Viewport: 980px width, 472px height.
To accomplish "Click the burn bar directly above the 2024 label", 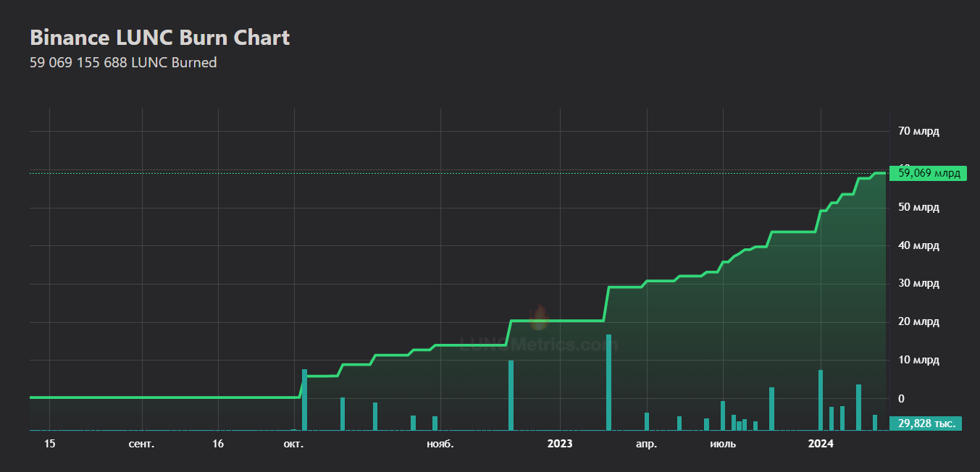I will (821, 400).
